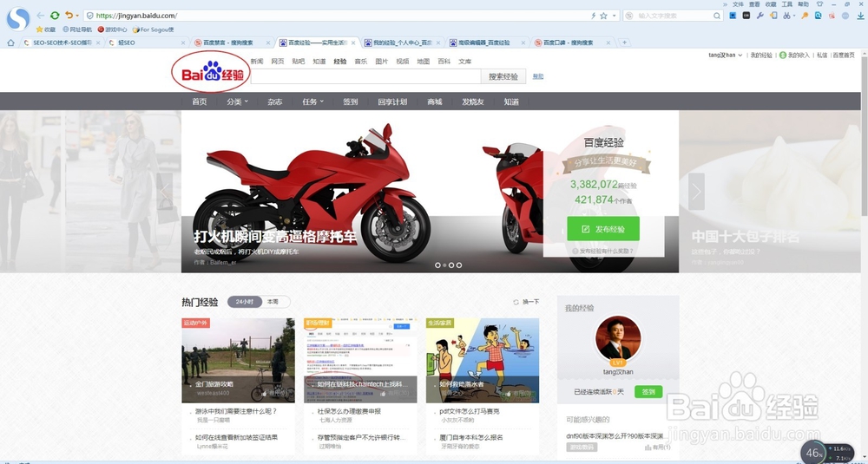The image size is (868, 464).
Task: Open a new tab with plus button
Action: pyautogui.click(x=624, y=42)
